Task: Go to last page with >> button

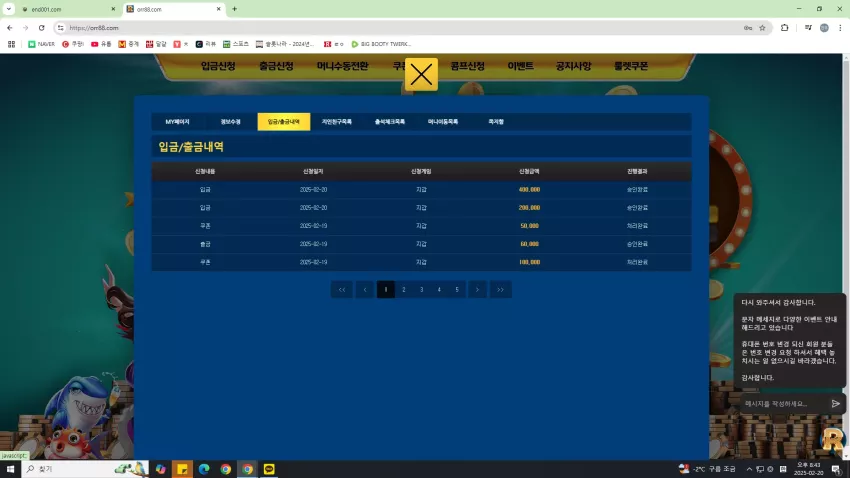Action: click(500, 289)
